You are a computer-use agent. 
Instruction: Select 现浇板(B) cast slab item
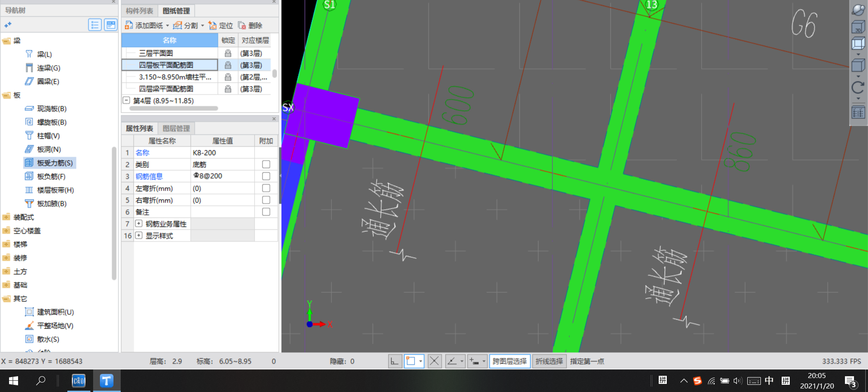pyautogui.click(x=46, y=109)
